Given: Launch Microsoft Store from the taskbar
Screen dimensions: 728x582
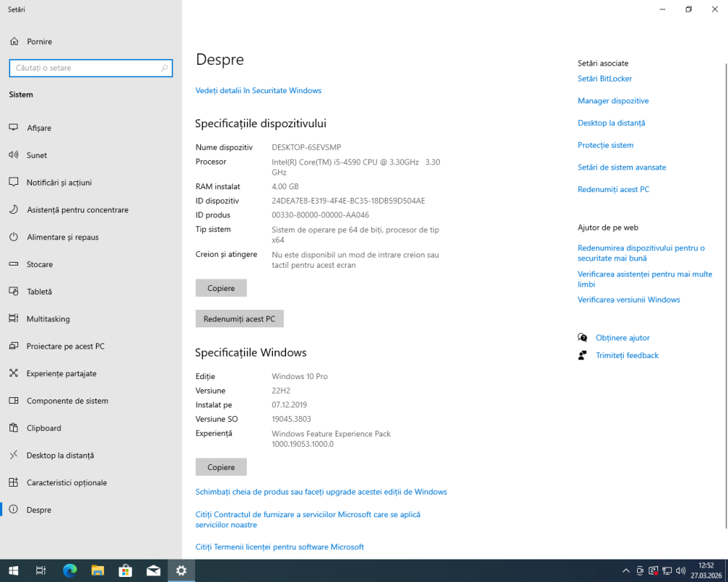Looking at the screenshot, I should click(125, 570).
